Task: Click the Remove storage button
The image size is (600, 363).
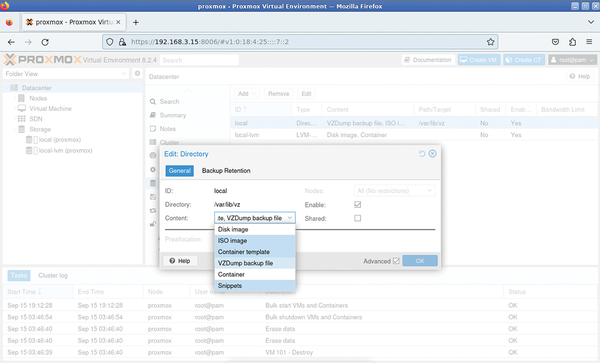Action: point(279,94)
